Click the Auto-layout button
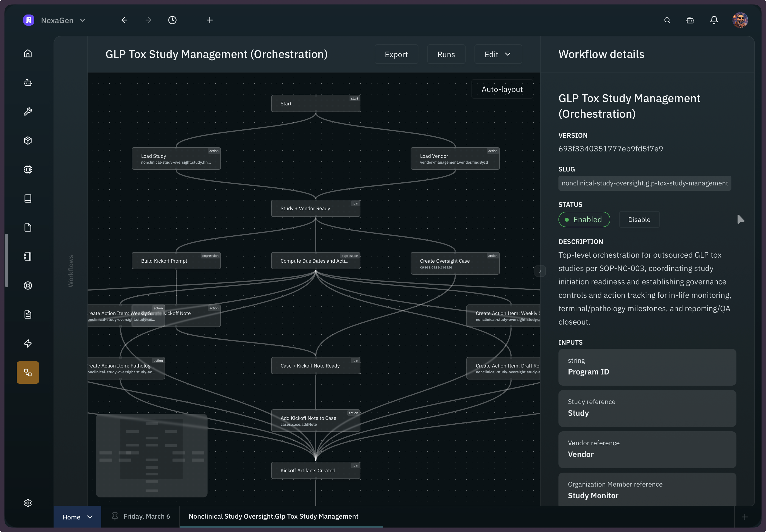The height and width of the screenshot is (532, 766). click(502, 89)
